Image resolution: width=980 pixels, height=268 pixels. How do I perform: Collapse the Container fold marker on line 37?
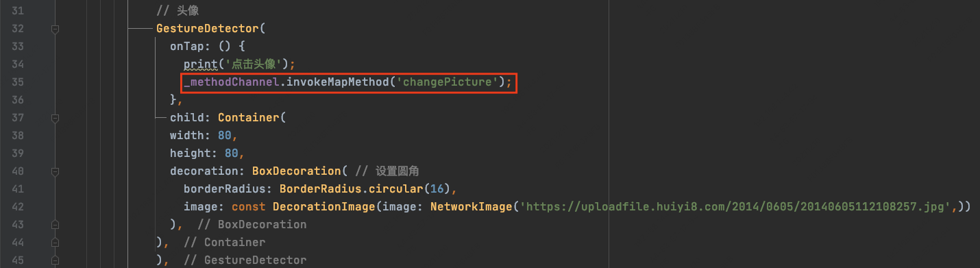click(55, 118)
